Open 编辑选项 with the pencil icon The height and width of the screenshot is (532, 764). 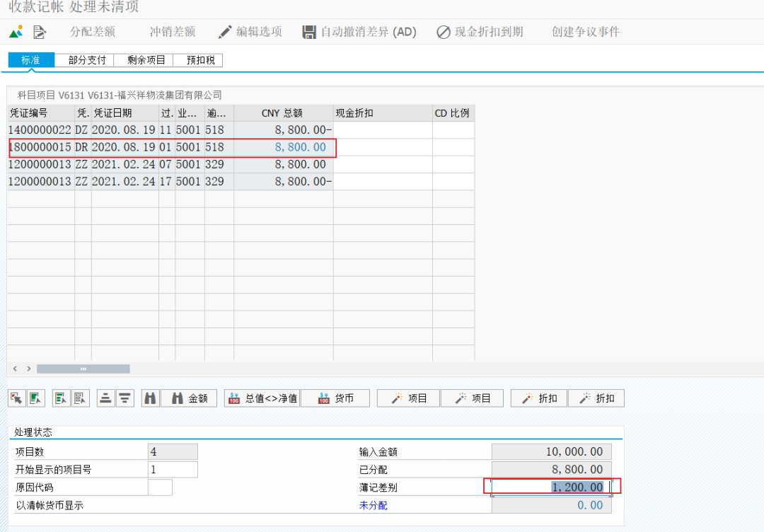[250, 32]
